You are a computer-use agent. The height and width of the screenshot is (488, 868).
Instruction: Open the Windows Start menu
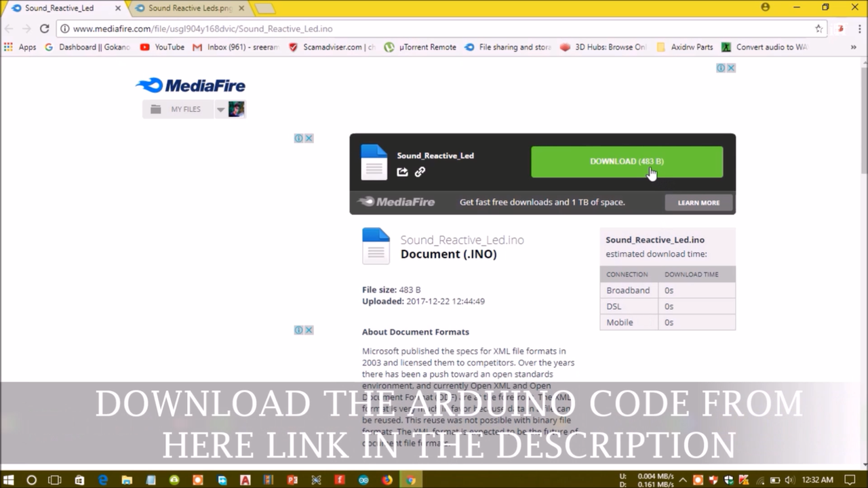pos(9,480)
